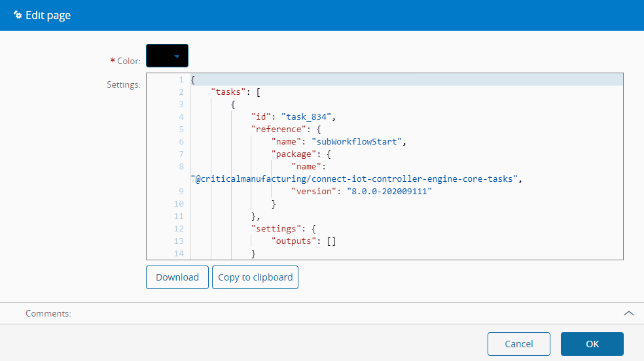Select line number 1 in the gutter

click(x=181, y=80)
